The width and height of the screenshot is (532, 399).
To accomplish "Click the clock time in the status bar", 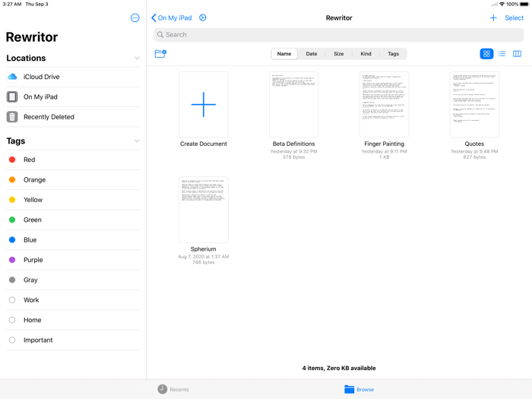I will pyautogui.click(x=12, y=4).
